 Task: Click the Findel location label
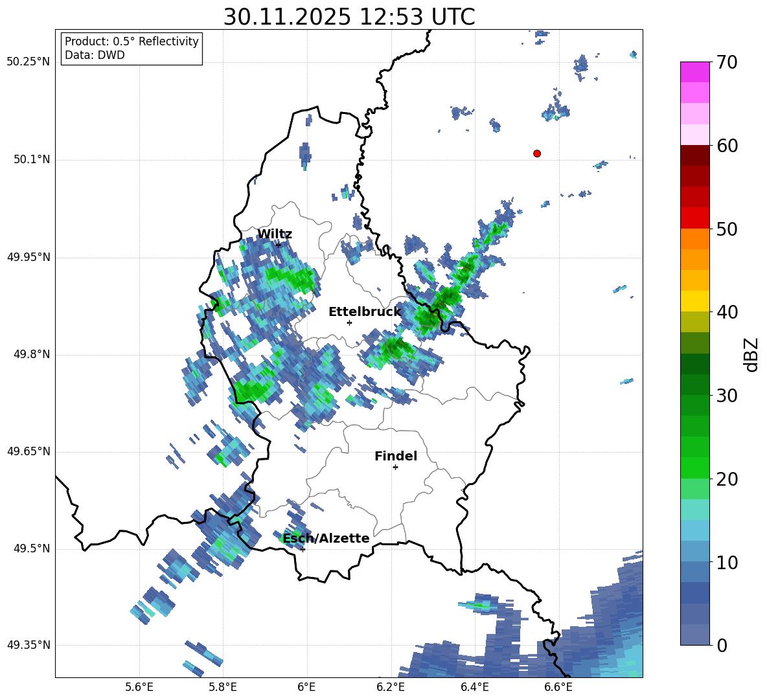[x=396, y=456]
